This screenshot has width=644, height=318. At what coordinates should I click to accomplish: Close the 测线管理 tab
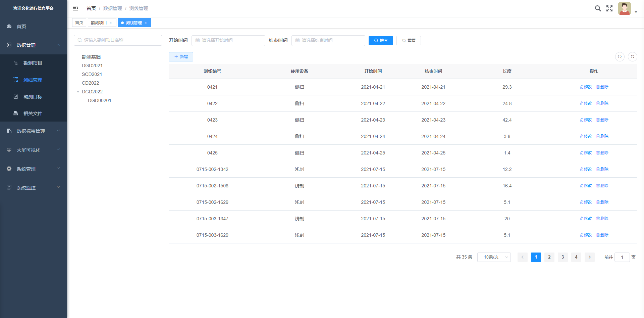pyautogui.click(x=146, y=23)
